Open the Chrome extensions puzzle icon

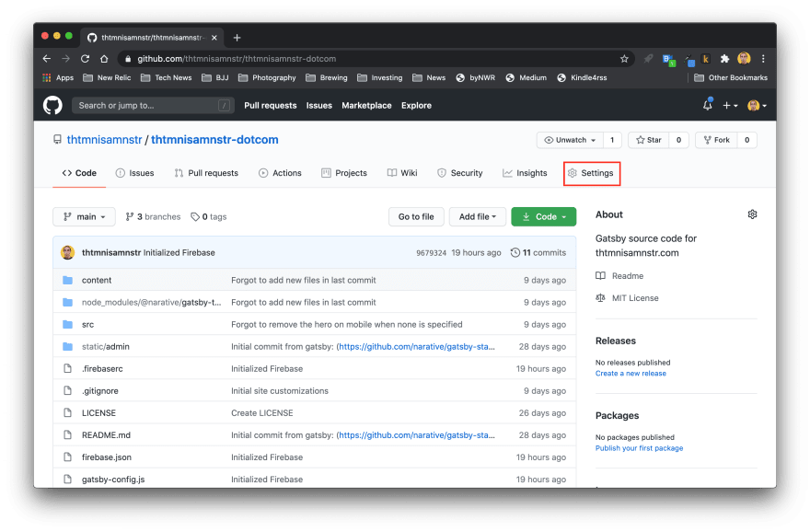724,59
